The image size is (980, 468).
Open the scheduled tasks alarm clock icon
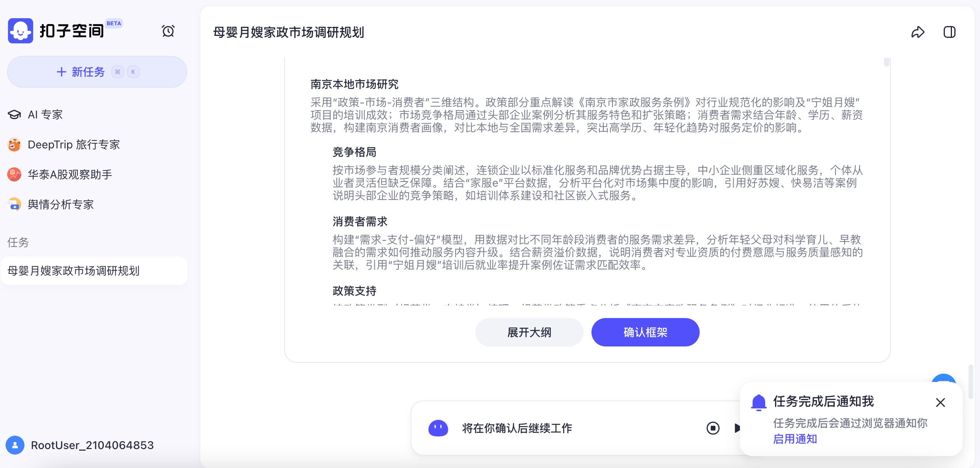[x=168, y=31]
